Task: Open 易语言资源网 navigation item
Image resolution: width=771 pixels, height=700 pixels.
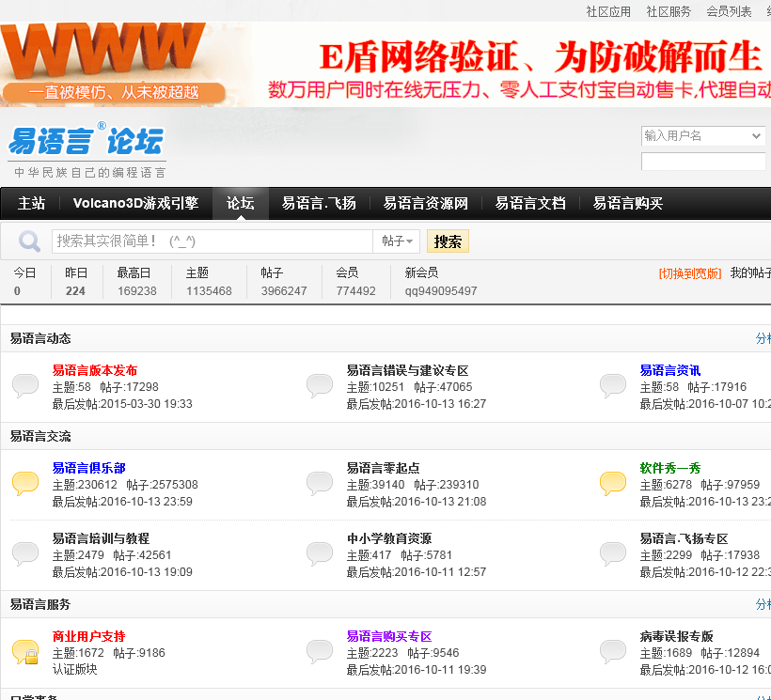Action: tap(425, 203)
